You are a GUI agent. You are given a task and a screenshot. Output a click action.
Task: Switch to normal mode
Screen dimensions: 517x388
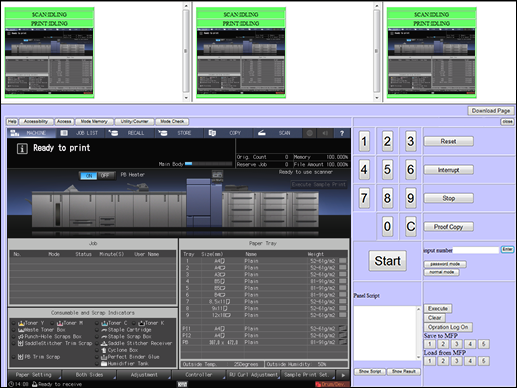(442, 272)
